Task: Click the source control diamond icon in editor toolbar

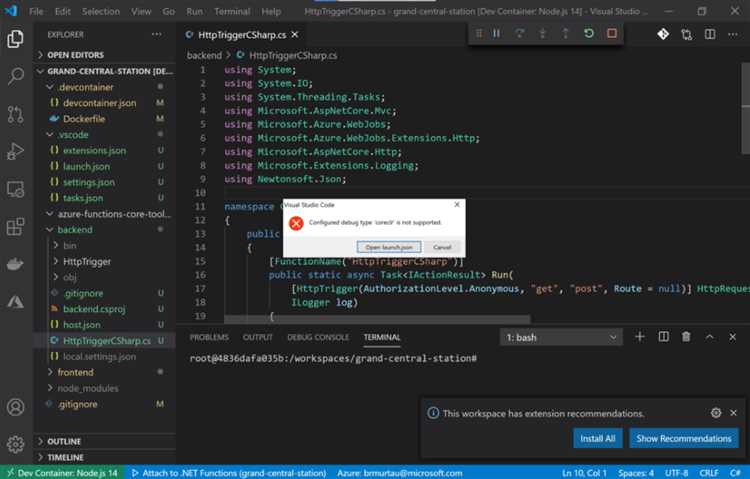Action: coord(663,34)
